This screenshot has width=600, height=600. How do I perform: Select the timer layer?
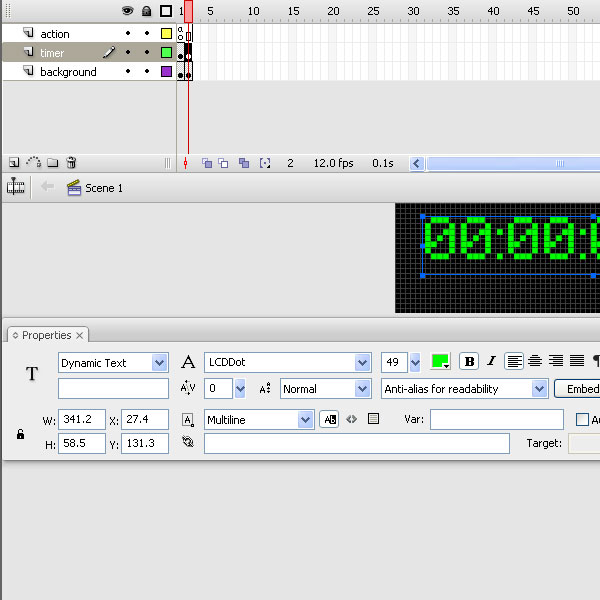52,53
